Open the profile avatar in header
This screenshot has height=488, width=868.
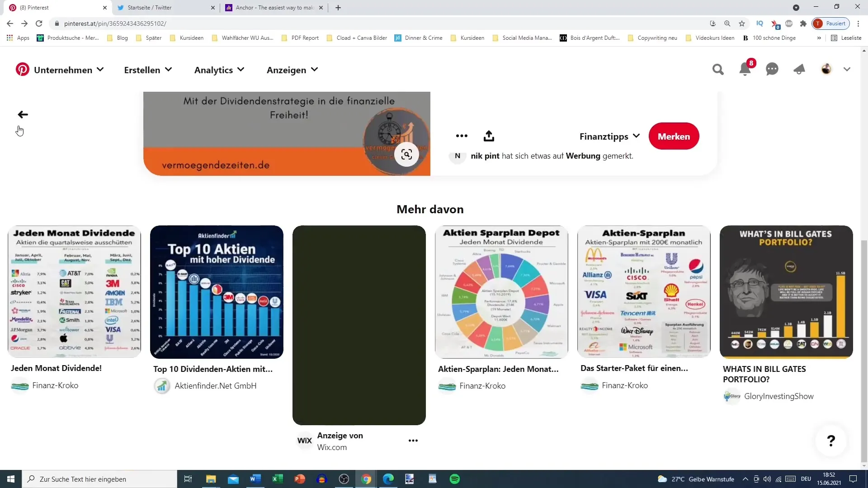826,69
